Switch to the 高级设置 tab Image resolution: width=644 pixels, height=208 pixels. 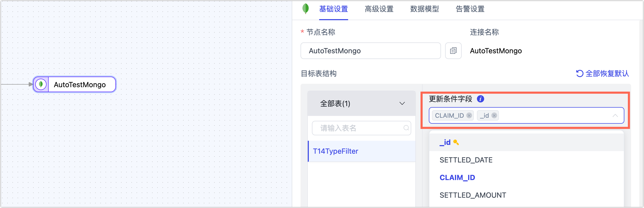pos(379,9)
